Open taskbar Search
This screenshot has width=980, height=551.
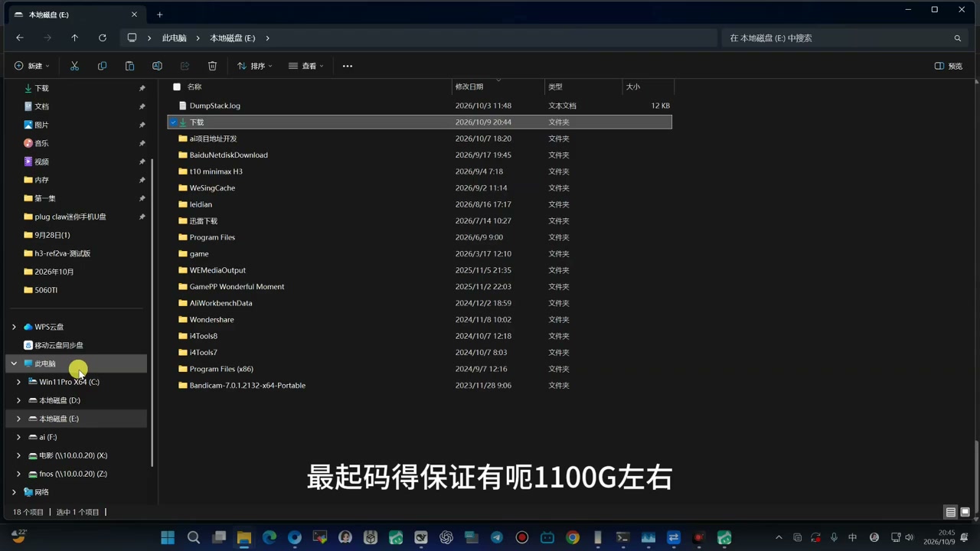pos(194,537)
